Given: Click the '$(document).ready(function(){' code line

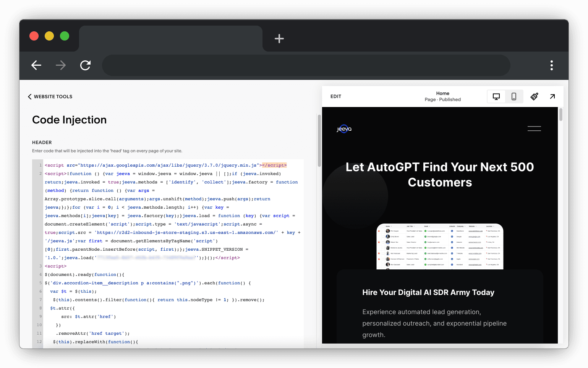Looking at the screenshot, I should click(x=84, y=275).
